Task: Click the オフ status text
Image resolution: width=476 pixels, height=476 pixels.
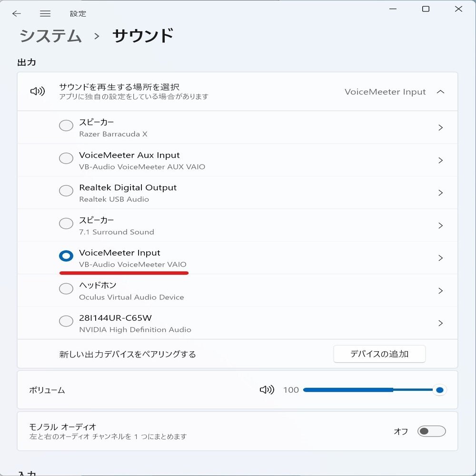Action: [x=401, y=431]
